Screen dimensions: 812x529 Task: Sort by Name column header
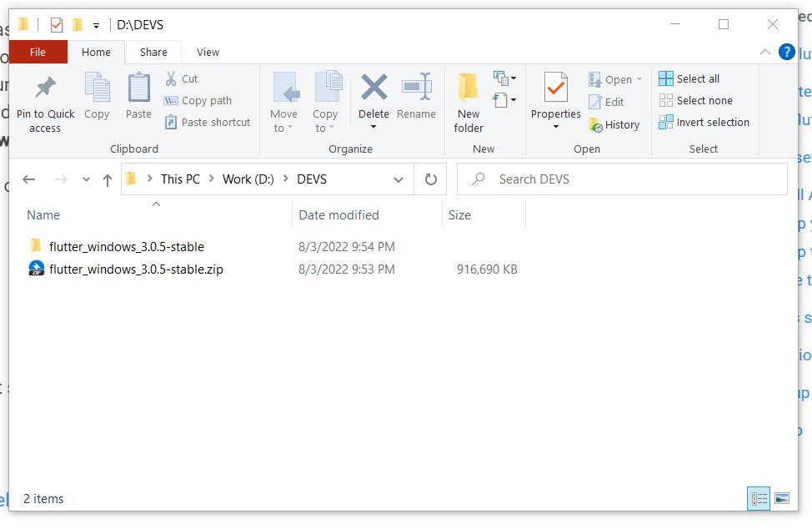[43, 215]
